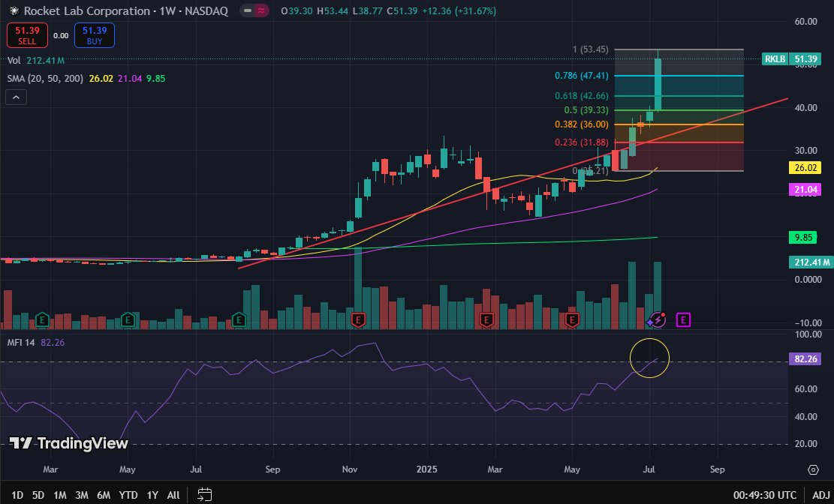Click the low value L38.77

click(368, 10)
